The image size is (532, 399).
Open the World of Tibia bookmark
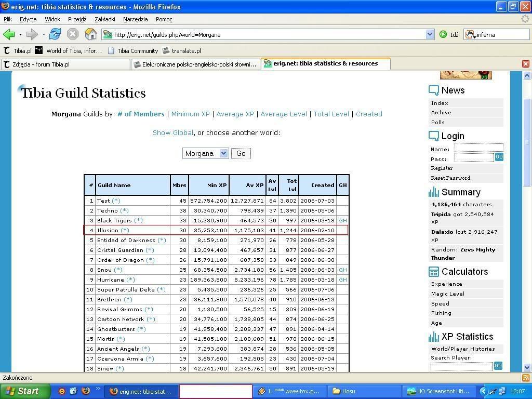(x=69, y=51)
